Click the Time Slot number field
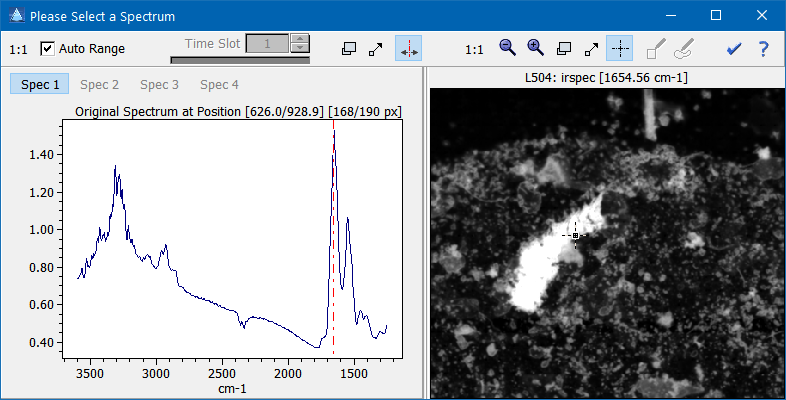Image resolution: width=786 pixels, height=400 pixels. (x=267, y=44)
